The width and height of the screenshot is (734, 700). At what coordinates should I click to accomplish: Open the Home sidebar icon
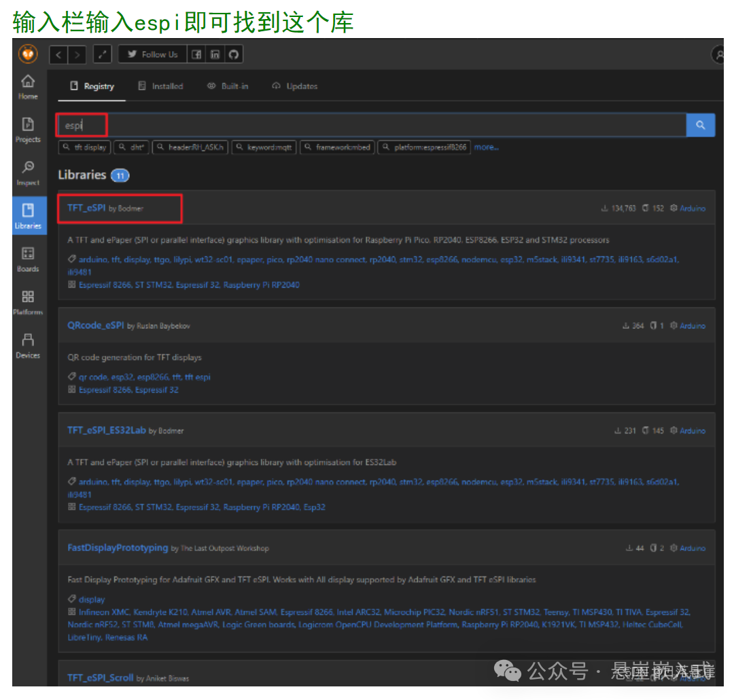click(x=28, y=86)
